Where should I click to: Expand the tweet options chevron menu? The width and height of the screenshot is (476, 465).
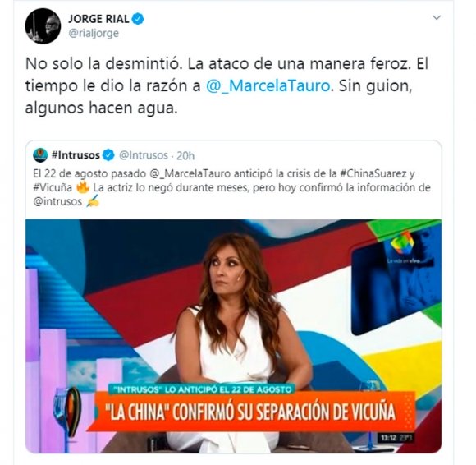(437, 17)
